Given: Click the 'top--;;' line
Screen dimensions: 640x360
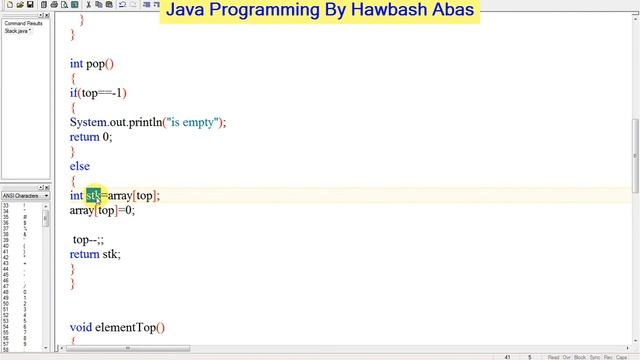Looking at the screenshot, I should coord(88,240).
